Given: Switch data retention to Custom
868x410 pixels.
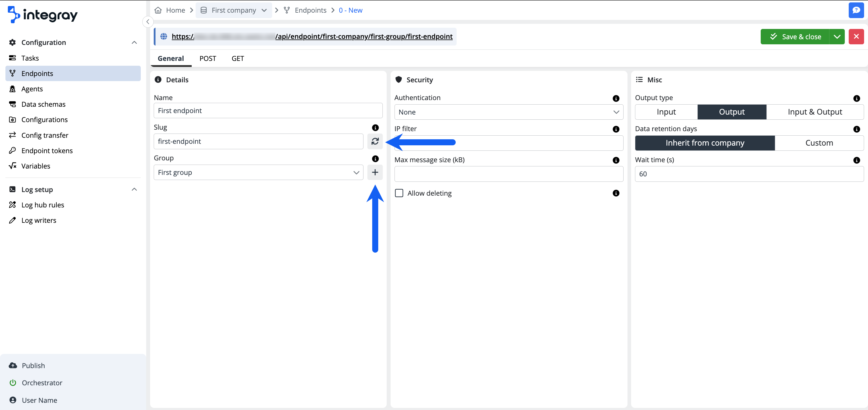Looking at the screenshot, I should 819,143.
